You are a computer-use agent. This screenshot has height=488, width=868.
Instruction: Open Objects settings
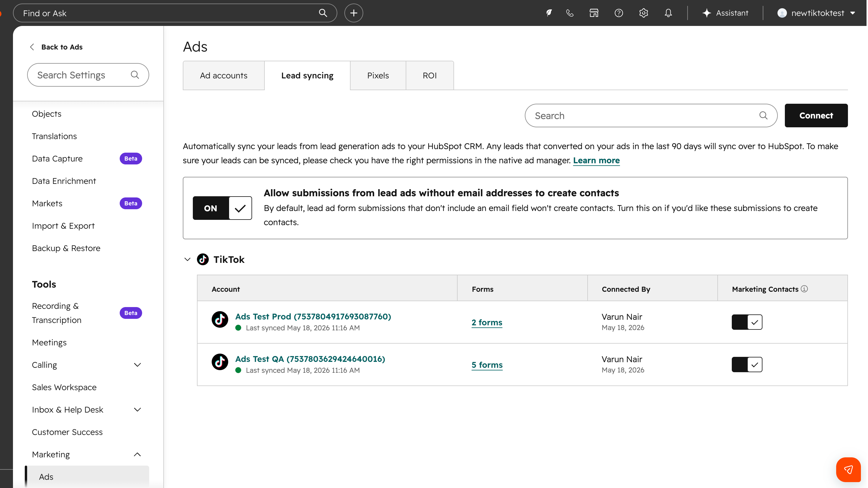tap(47, 114)
